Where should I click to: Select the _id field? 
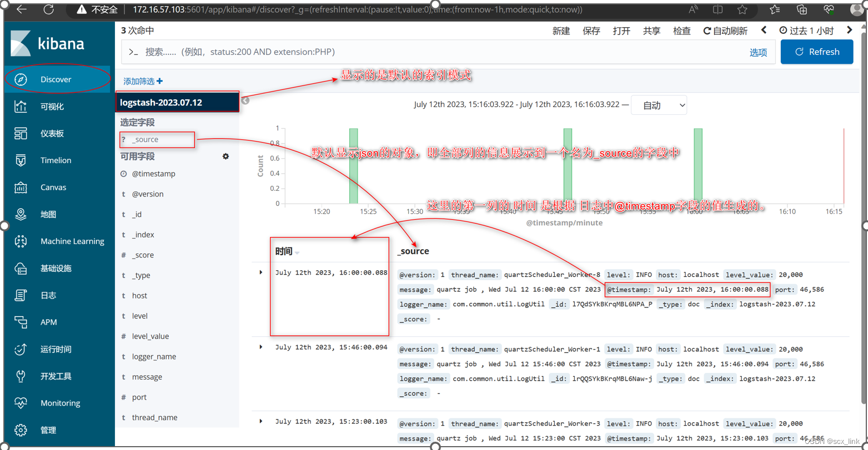pos(137,214)
